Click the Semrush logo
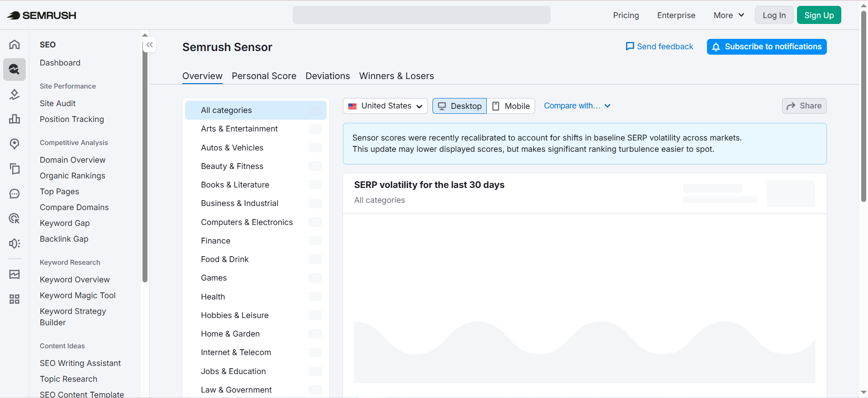 [42, 15]
